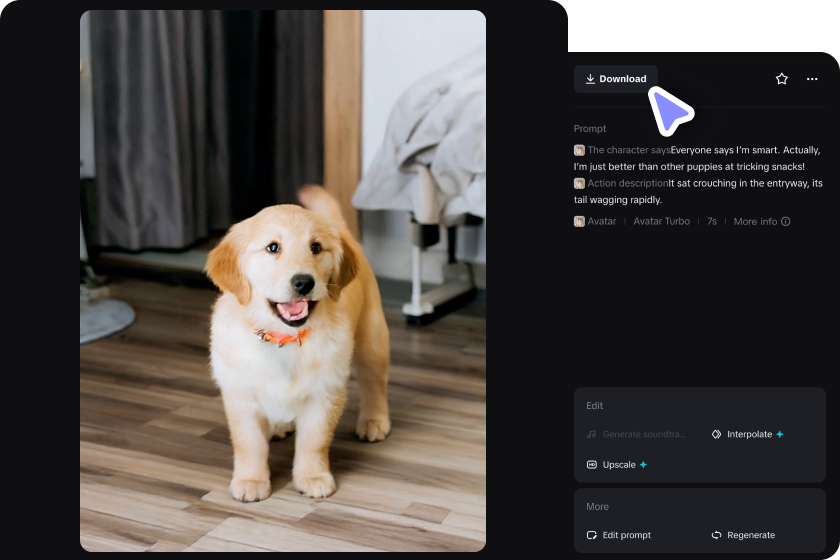Select Regenerate under More
The height and width of the screenshot is (560, 840).
[x=743, y=535]
